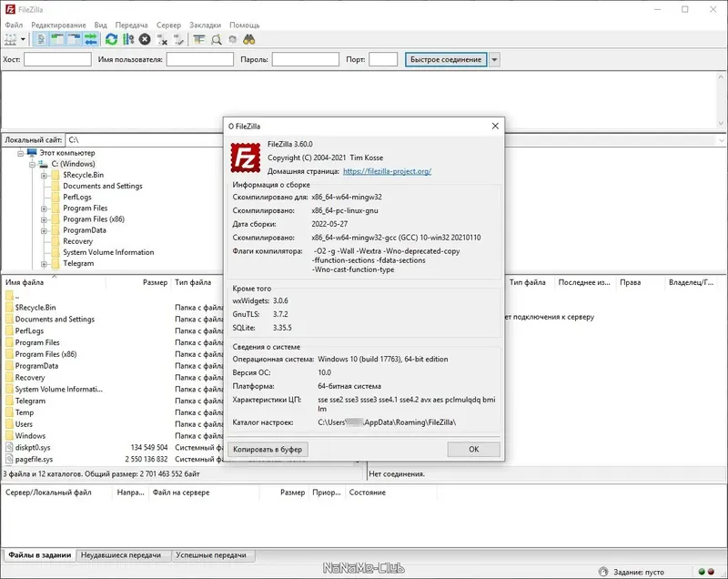The image size is (728, 579).
Task: Select the Windows folder in file list
Action: pyautogui.click(x=30, y=435)
